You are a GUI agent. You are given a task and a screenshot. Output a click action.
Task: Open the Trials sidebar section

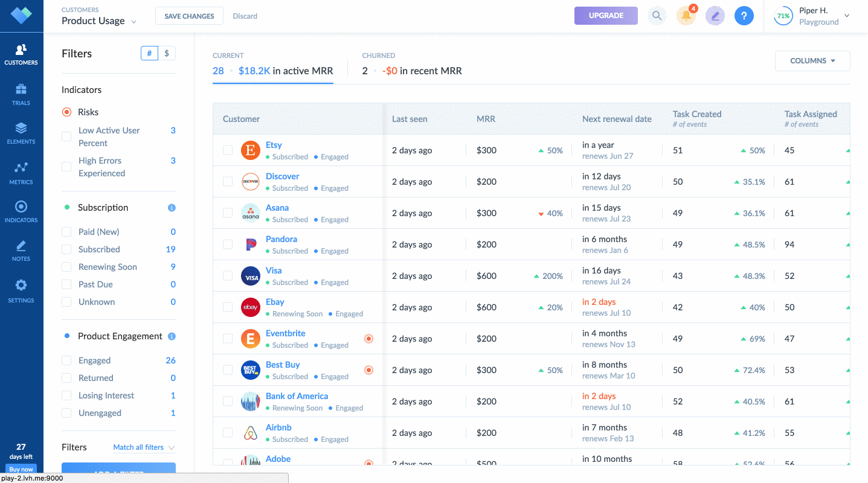21,94
